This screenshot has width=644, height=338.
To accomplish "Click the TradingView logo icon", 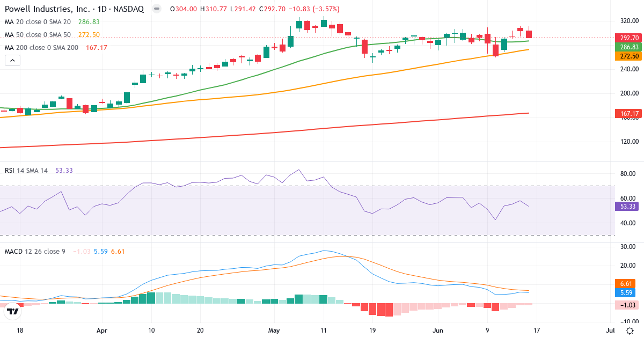I will coord(13,311).
